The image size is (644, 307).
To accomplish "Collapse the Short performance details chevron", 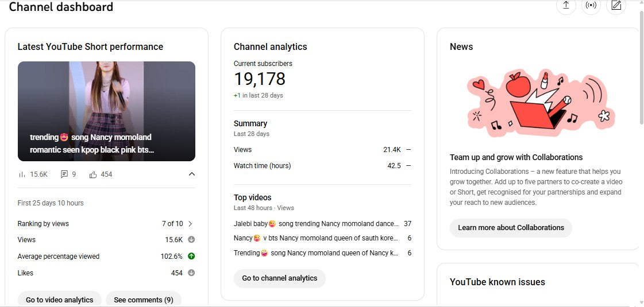I will (x=192, y=174).
